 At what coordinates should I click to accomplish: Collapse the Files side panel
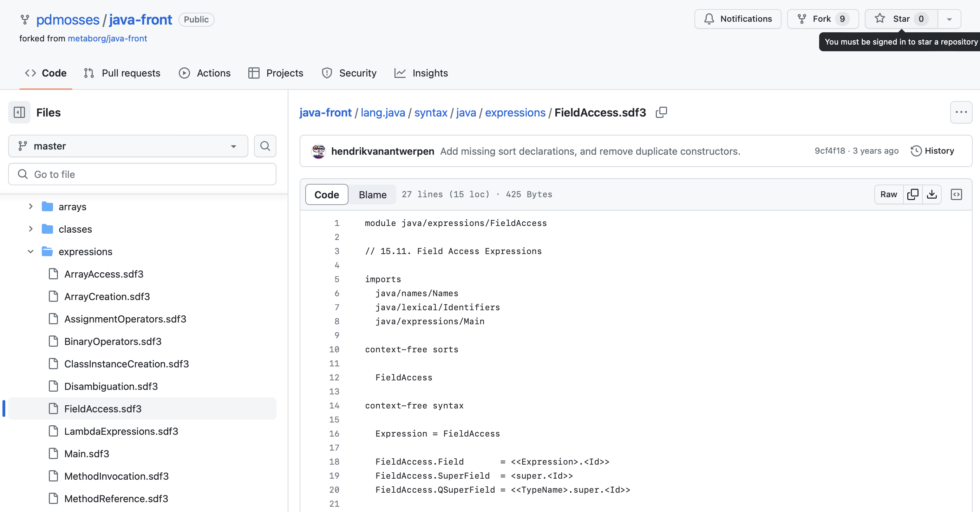(x=19, y=113)
